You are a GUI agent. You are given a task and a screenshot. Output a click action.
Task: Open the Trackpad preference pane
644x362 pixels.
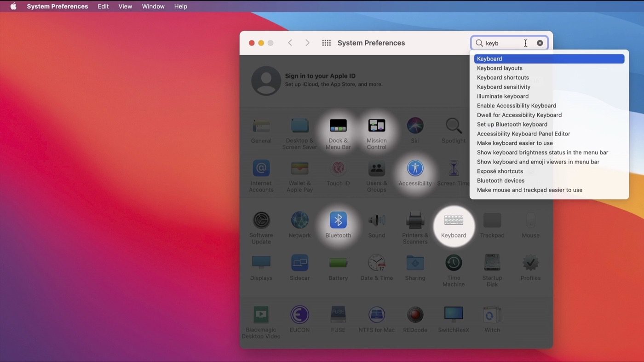click(x=492, y=221)
